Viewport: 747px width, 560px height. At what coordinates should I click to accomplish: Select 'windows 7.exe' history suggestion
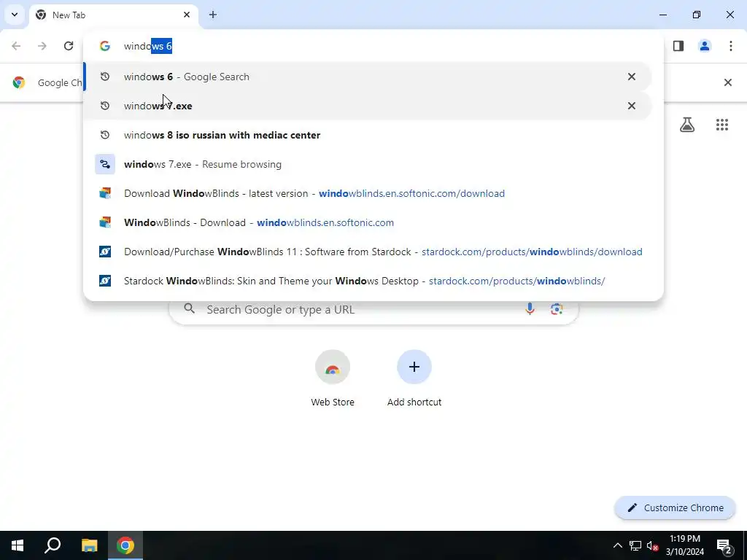tap(368, 106)
